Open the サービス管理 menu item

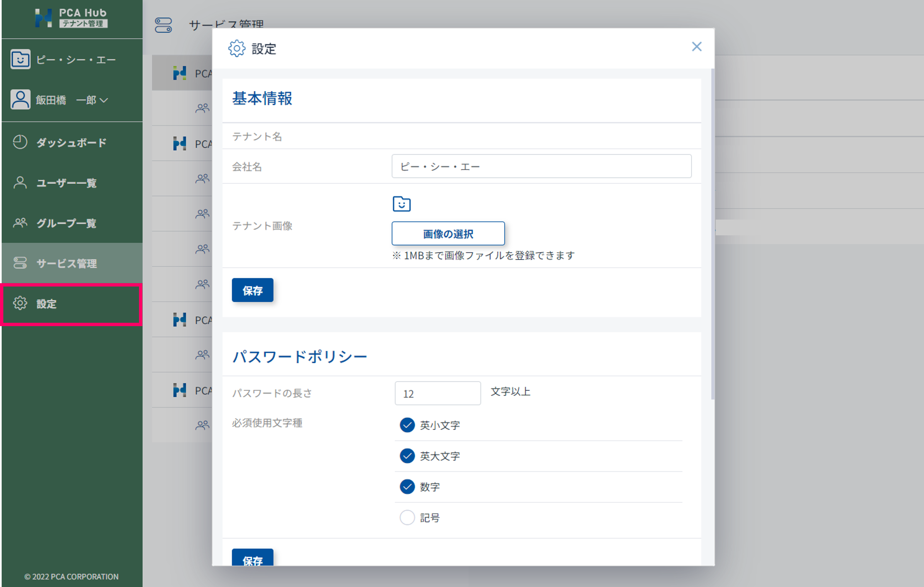[66, 263]
